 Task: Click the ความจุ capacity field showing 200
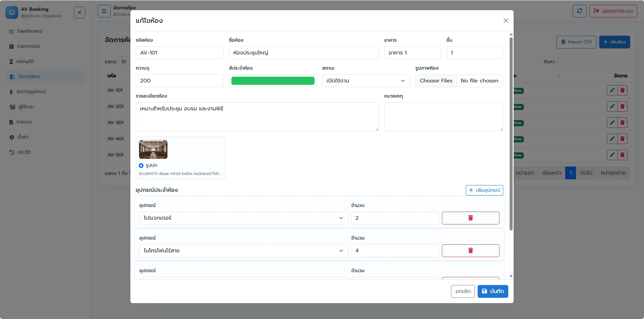pyautogui.click(x=180, y=81)
